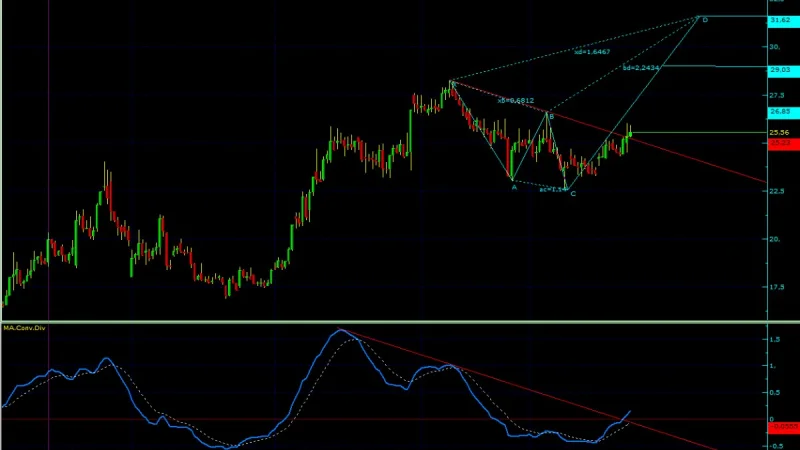This screenshot has height=450, width=800.
Task: Click the MA.Conv.Div indicator title
Action: coord(24,328)
